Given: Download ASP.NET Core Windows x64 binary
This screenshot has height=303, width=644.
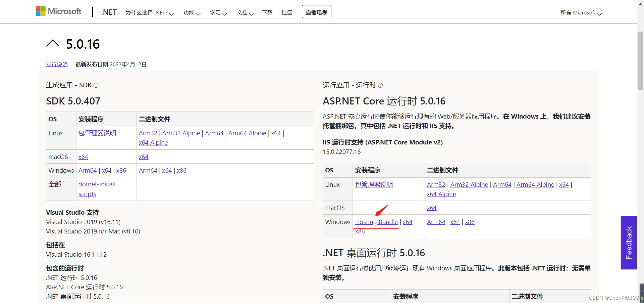Looking at the screenshot, I should click(x=455, y=222).
